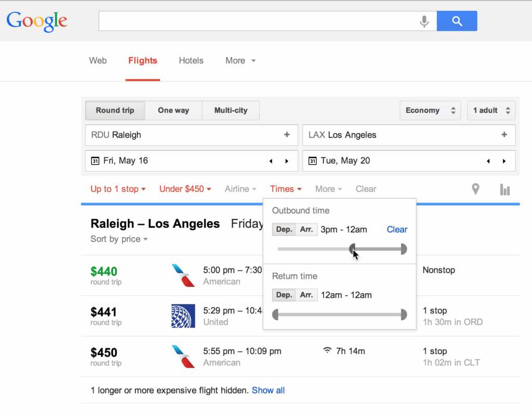Go to next return date arrow

point(504,161)
